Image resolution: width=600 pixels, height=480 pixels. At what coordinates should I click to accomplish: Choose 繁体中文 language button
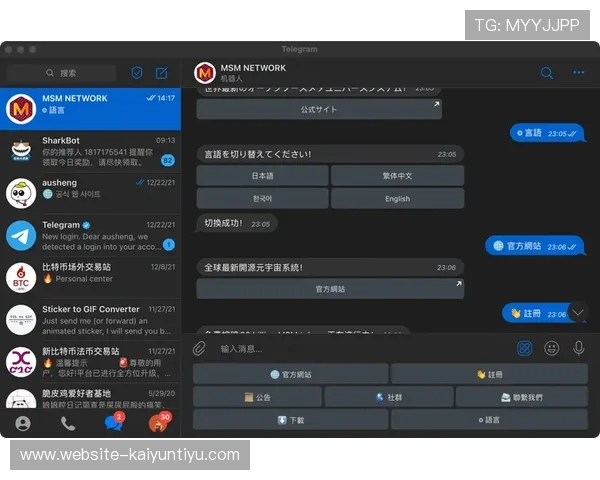coord(398,176)
